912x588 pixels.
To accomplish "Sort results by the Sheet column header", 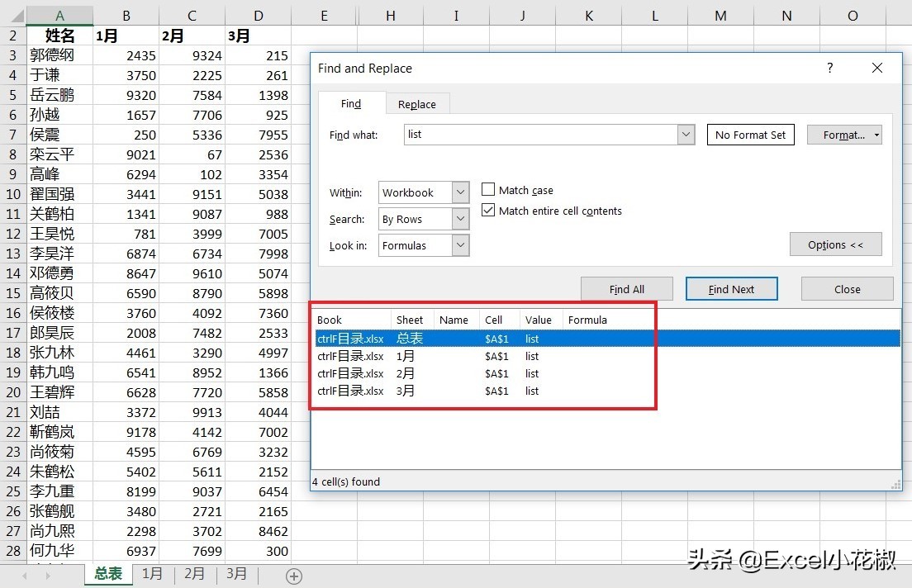I will coord(412,320).
